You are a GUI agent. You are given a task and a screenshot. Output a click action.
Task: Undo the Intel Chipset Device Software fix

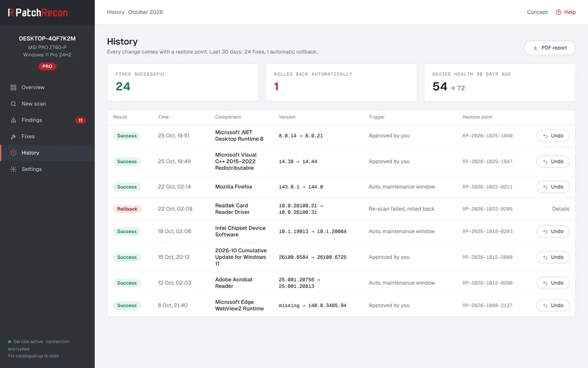(x=553, y=232)
